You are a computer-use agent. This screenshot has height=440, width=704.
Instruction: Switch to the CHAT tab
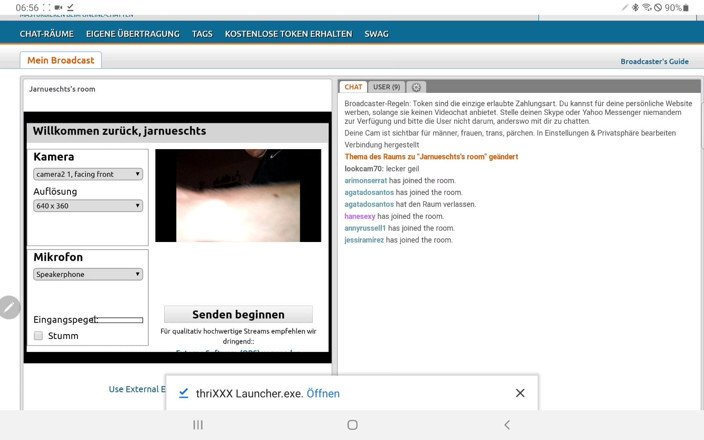pos(353,87)
